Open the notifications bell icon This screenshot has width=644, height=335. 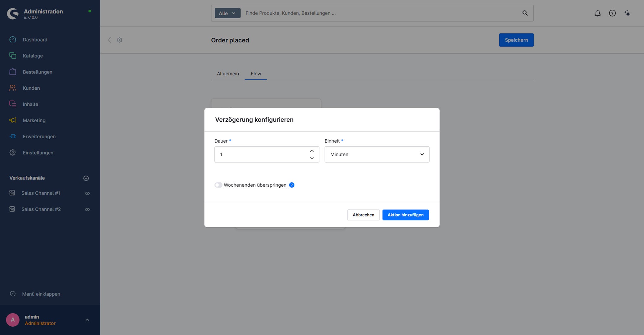click(597, 13)
